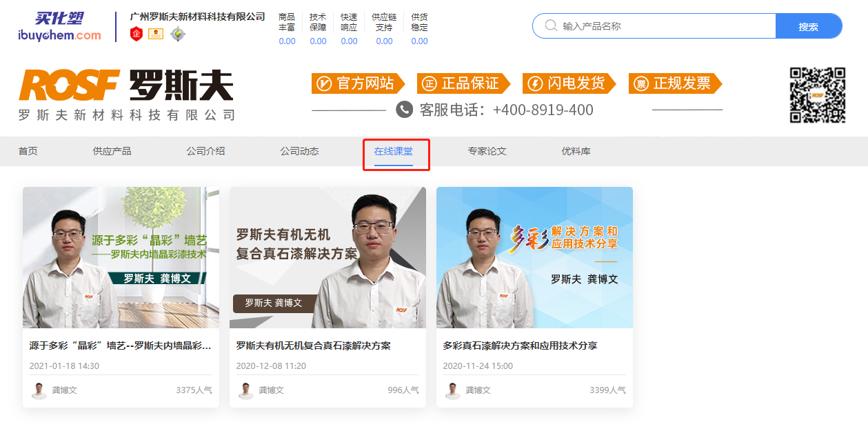Click the ROSF 罗斯夫 company logo
Viewport: 868px width, 440px height.
click(126, 86)
